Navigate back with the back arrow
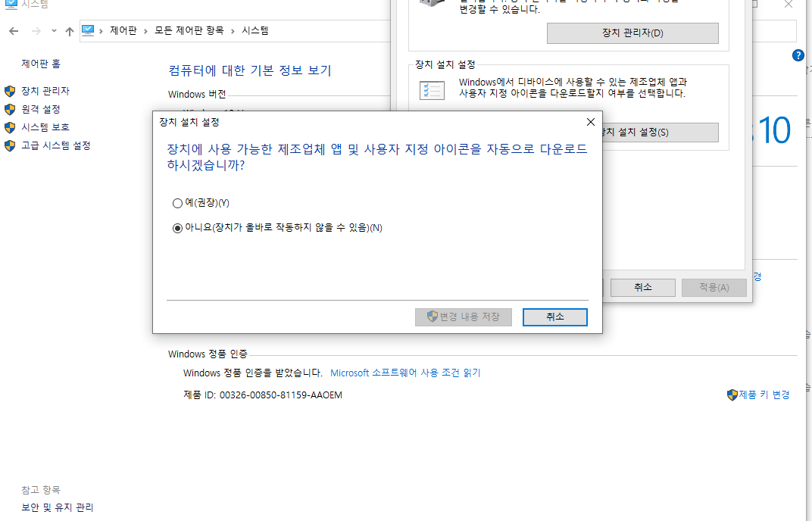 [x=14, y=31]
